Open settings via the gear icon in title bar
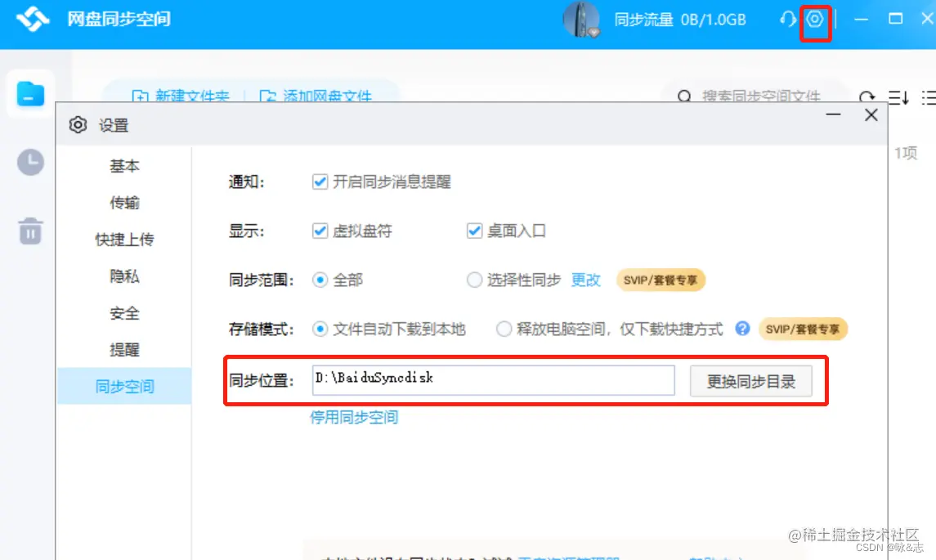 tap(815, 19)
